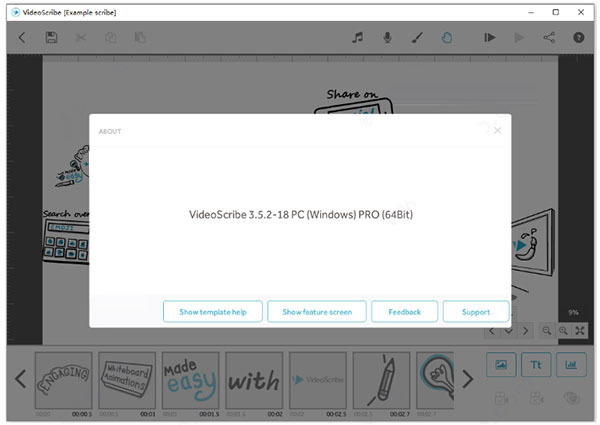Click Show feature screen button
600x425 pixels.
point(317,312)
